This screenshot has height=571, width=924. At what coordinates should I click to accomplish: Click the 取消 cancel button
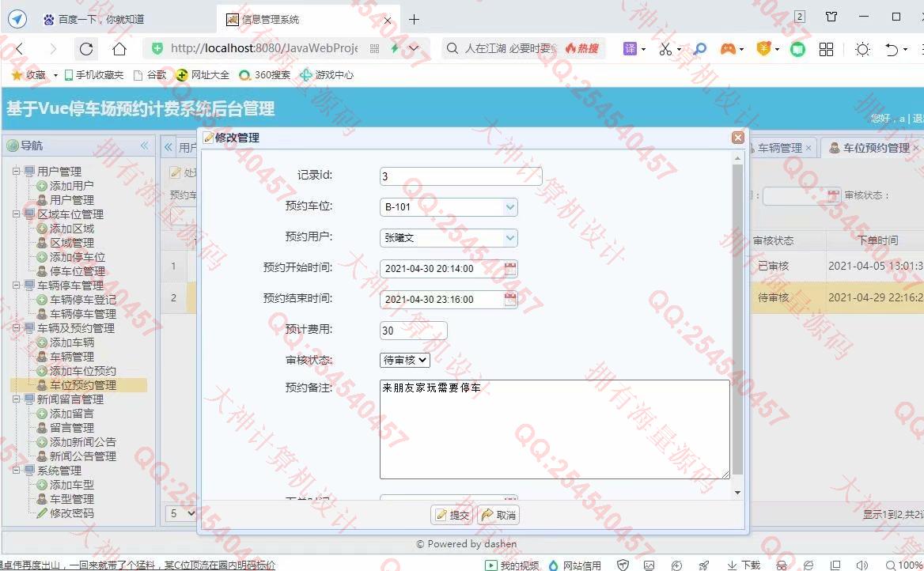498,515
